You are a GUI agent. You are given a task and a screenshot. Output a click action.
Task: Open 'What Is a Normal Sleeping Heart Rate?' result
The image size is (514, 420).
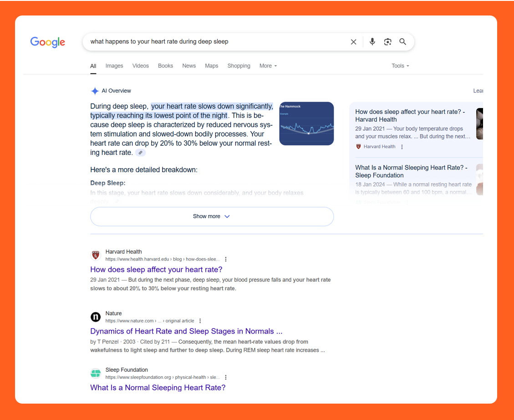158,388
